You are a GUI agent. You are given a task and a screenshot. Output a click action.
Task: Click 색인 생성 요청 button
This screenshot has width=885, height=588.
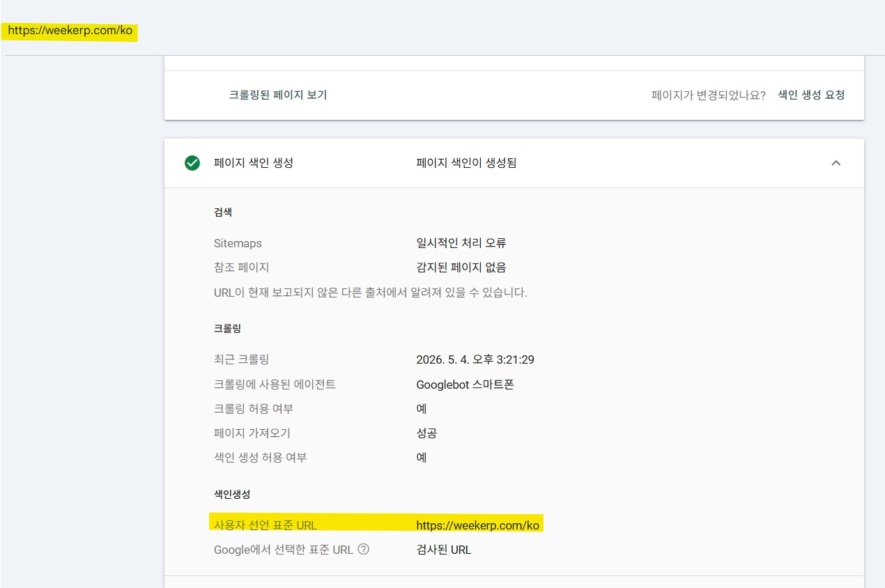(811, 95)
